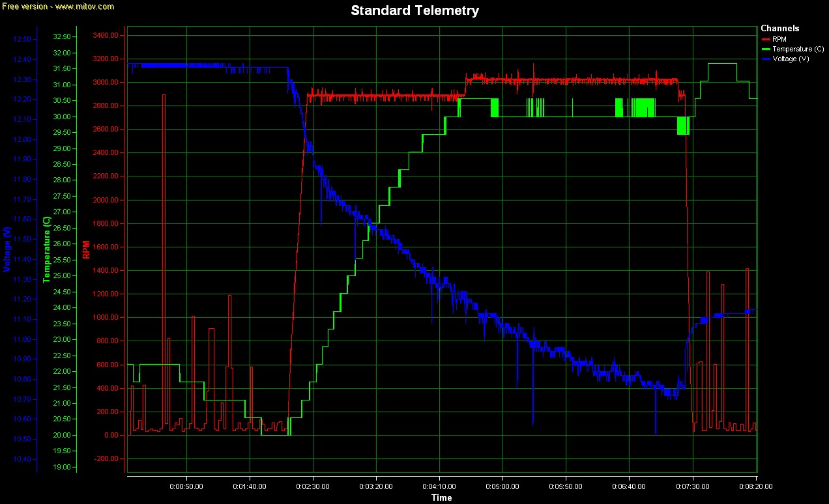Click the blue Voltage legend color marker
Screen dimensions: 829x504
pos(765,59)
